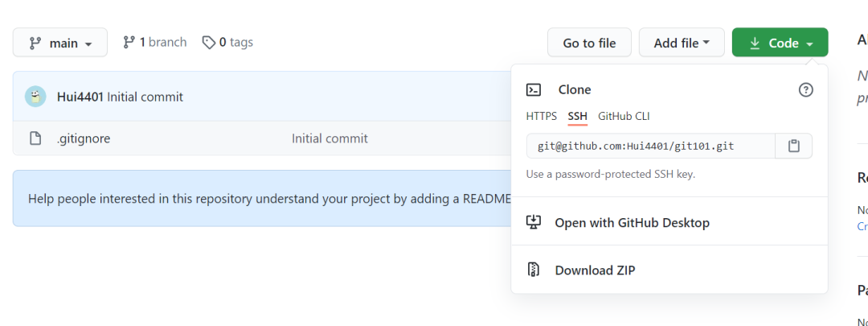Collapse the green Code dropdown
This screenshot has width=868, height=326.
pyautogui.click(x=780, y=43)
